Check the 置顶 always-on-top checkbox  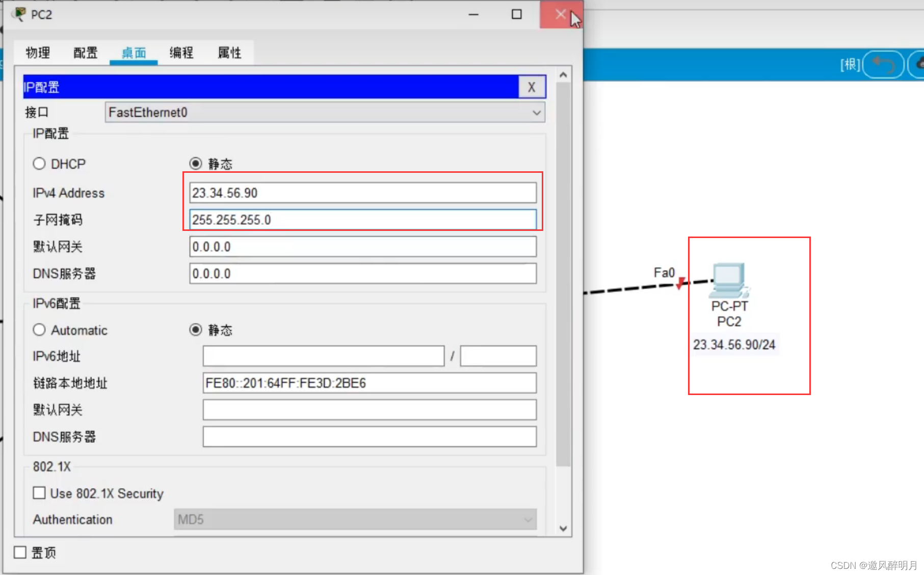pos(20,552)
